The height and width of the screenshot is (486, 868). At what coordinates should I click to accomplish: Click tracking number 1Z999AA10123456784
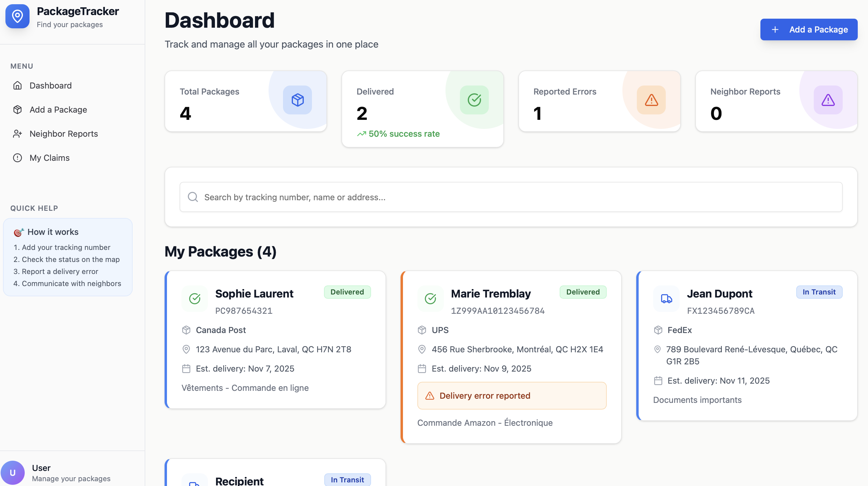(498, 311)
